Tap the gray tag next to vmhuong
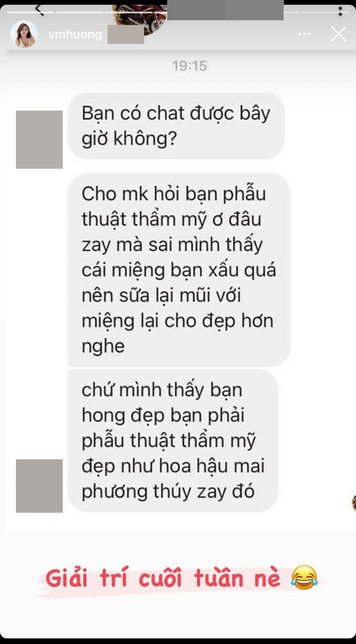356x644 pixels. pos(126,34)
